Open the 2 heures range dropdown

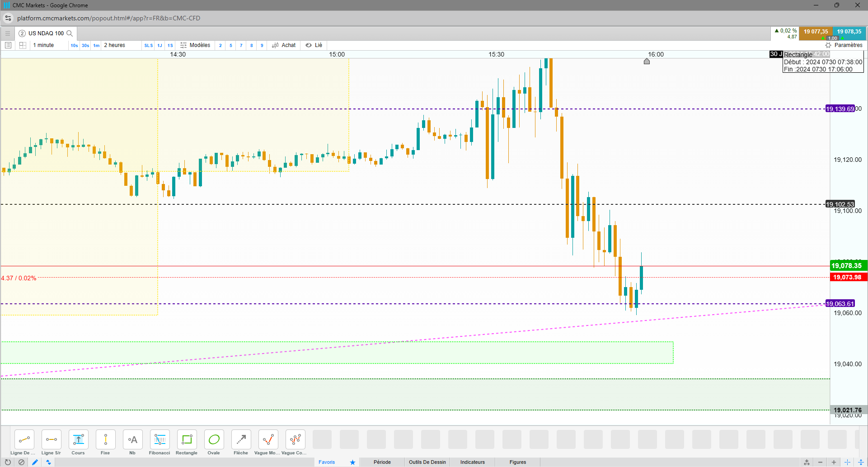(x=115, y=45)
